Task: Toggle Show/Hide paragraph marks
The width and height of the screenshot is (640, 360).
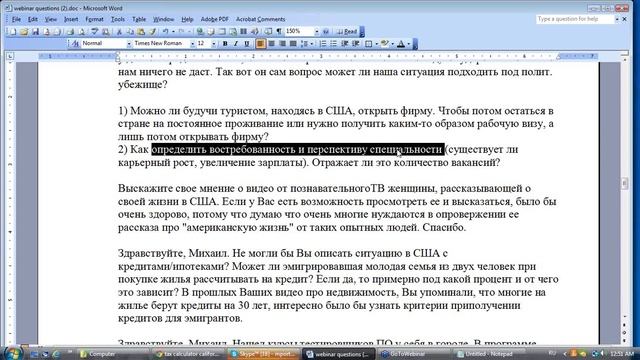Action: click(x=279, y=31)
